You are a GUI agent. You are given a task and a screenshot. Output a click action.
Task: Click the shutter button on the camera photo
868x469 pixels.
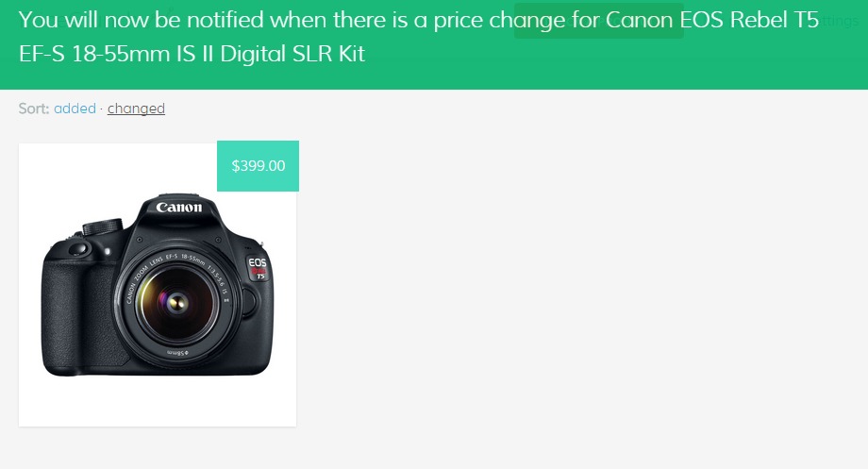click(79, 248)
